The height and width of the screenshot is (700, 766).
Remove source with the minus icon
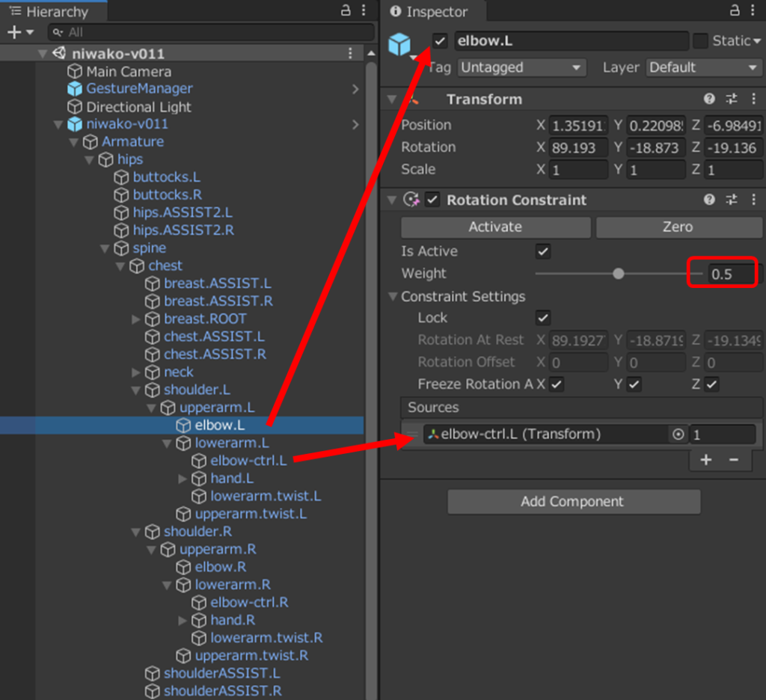pyautogui.click(x=734, y=460)
